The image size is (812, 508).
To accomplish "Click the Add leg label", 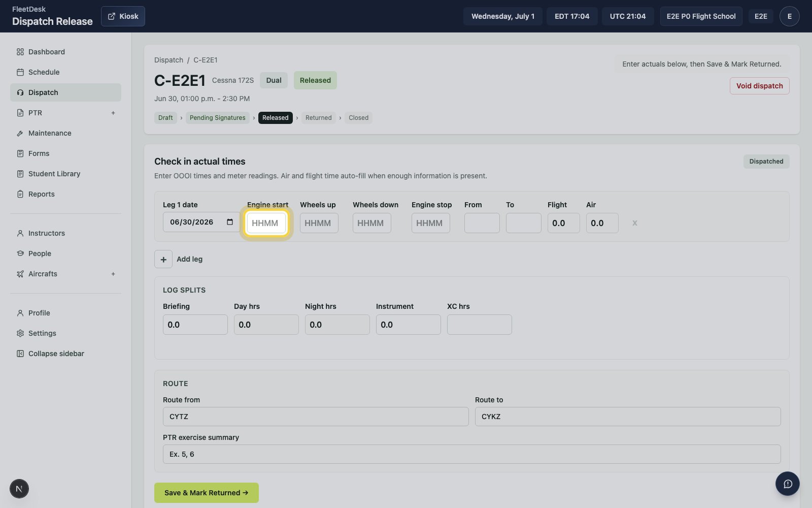I will pyautogui.click(x=189, y=259).
